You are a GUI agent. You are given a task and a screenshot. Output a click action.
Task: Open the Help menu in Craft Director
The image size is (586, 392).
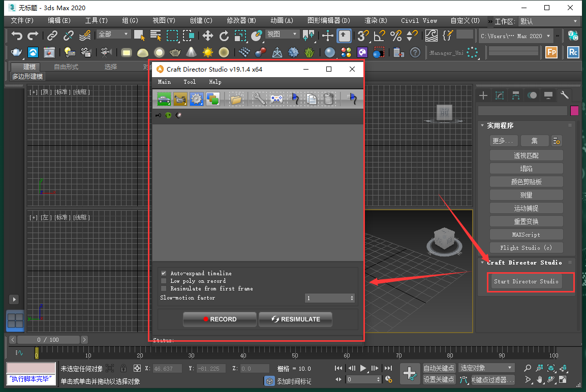[215, 82]
